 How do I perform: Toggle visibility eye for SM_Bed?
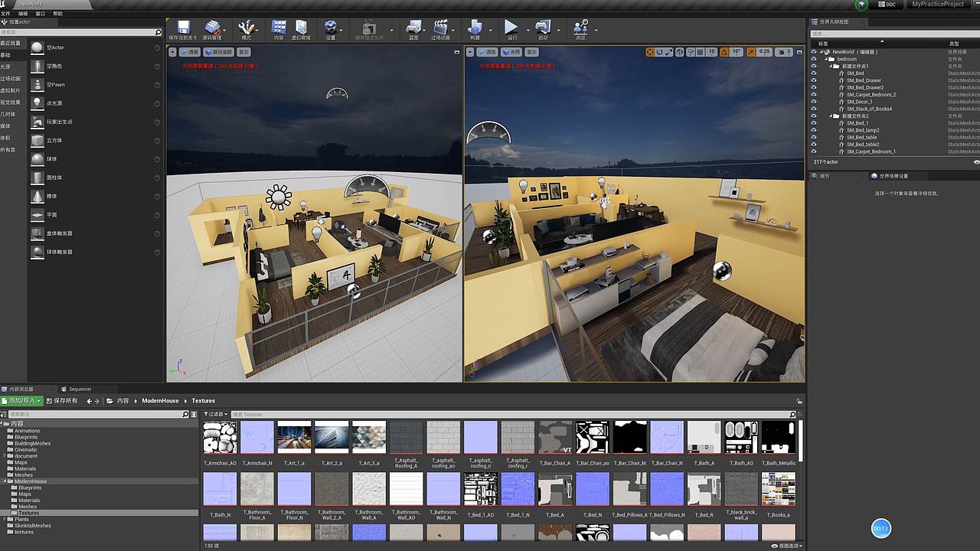[814, 73]
